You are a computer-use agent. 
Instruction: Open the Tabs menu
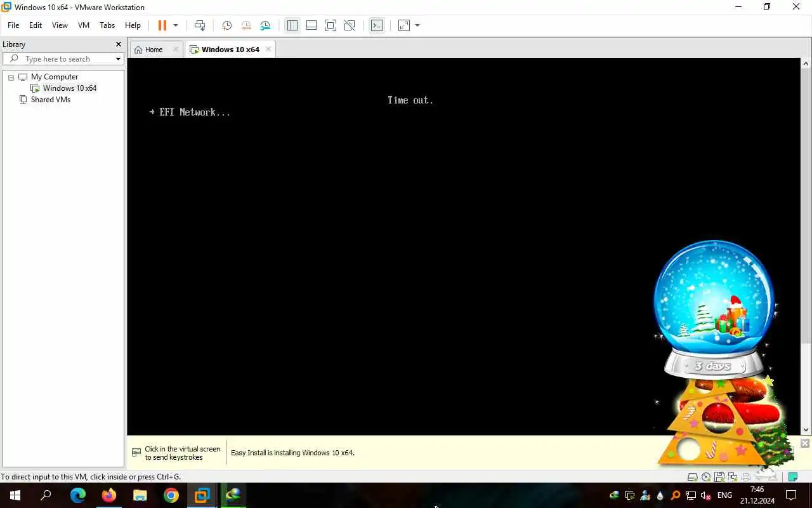pyautogui.click(x=107, y=25)
